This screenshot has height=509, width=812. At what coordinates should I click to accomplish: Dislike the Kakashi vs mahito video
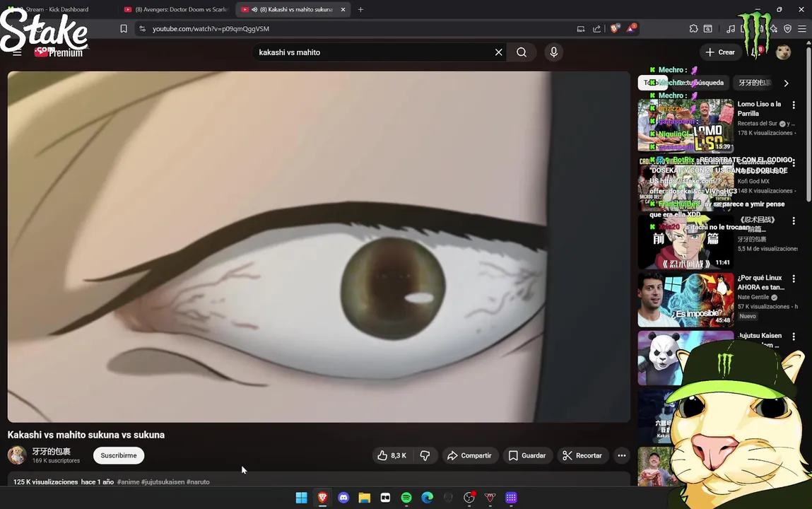pos(425,456)
